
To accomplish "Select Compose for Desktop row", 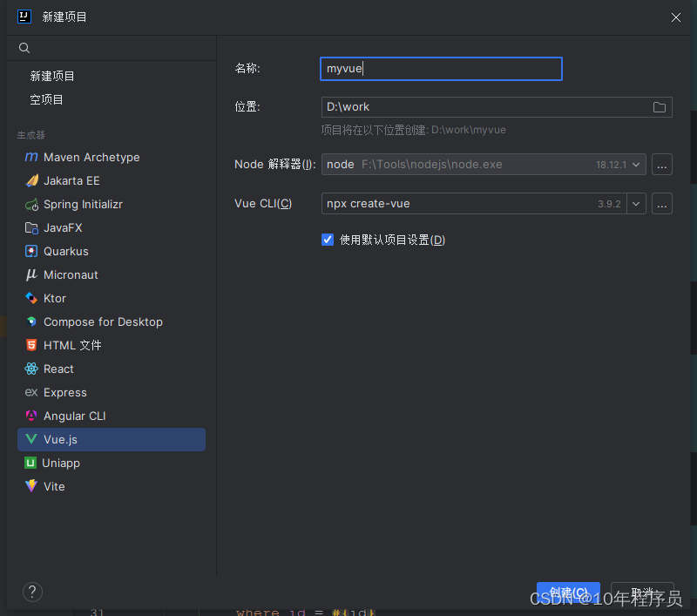I will click(x=112, y=322).
